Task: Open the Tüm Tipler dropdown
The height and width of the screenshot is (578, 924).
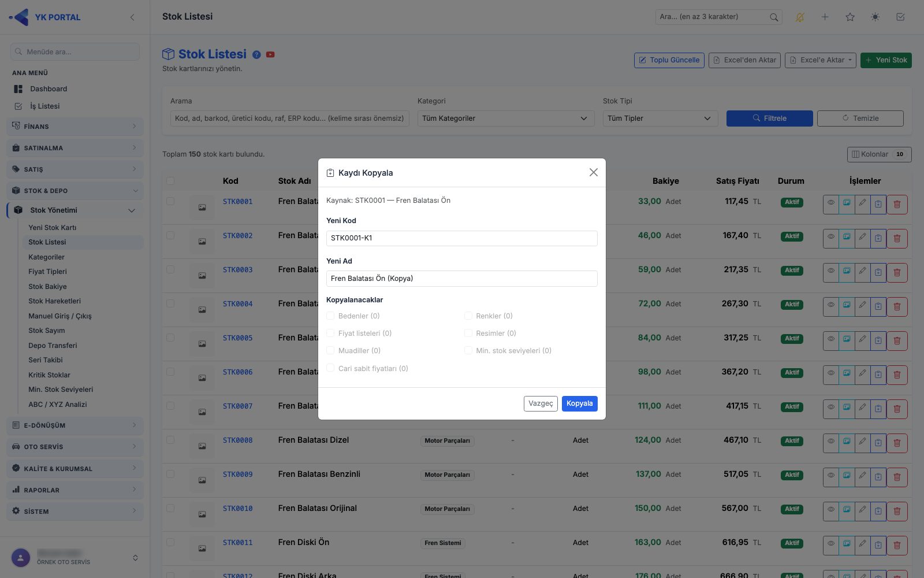Action: [660, 118]
